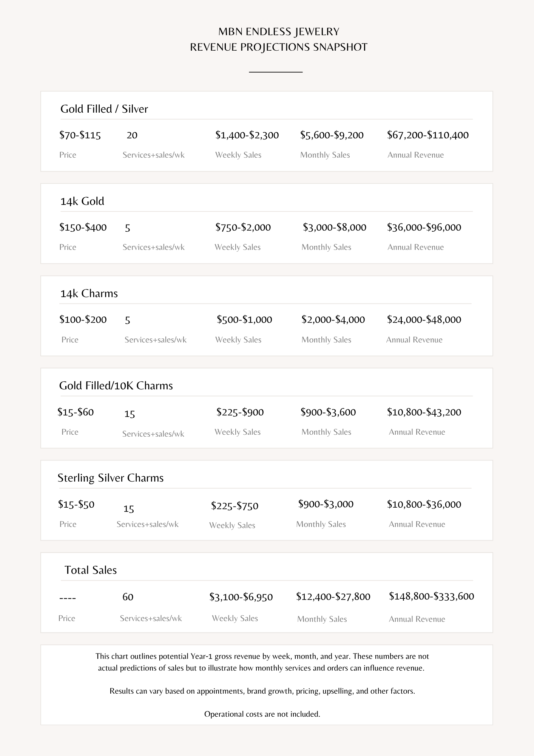Viewport: 534px width, 756px height.
Task: Click the $10,800-$43,200 annual revenue figure
Action: [424, 412]
